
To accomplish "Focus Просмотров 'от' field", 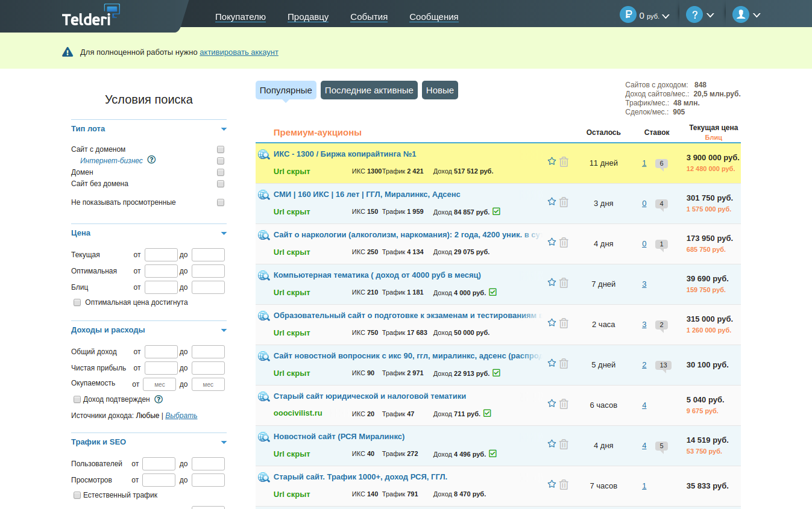I will point(159,480).
